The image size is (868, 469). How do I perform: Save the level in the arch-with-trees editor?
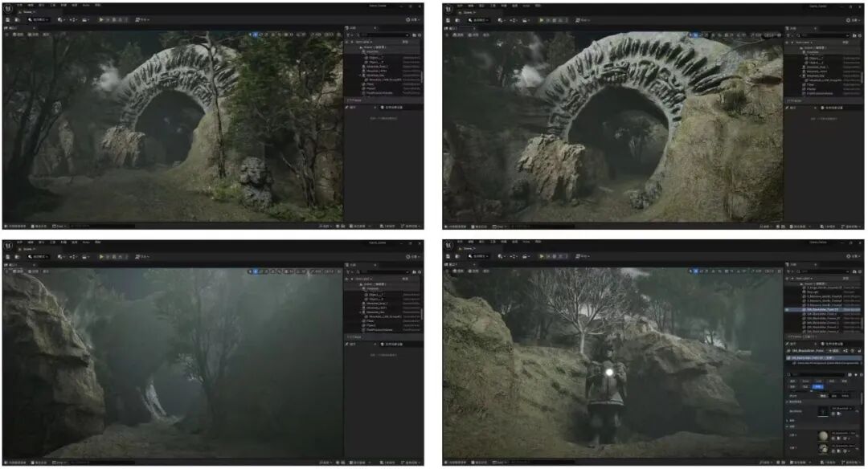click(8, 20)
